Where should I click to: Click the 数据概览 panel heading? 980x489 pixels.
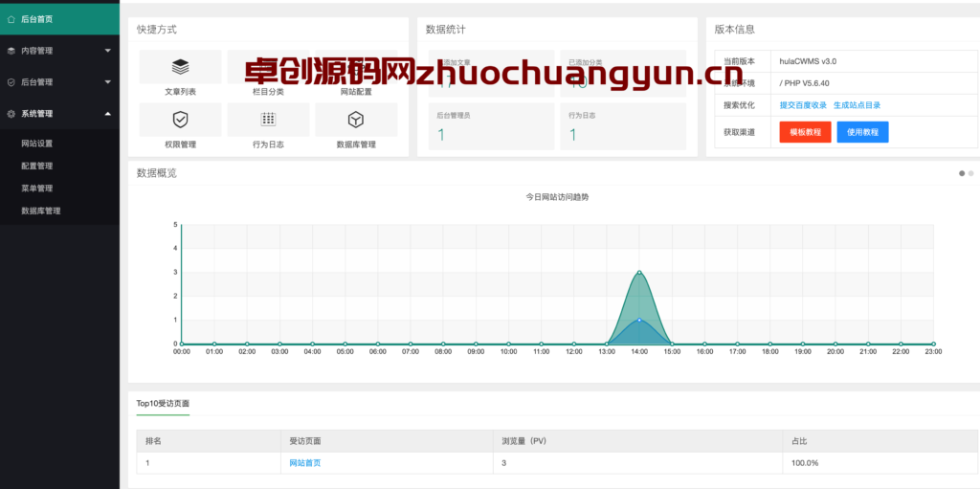coord(157,173)
